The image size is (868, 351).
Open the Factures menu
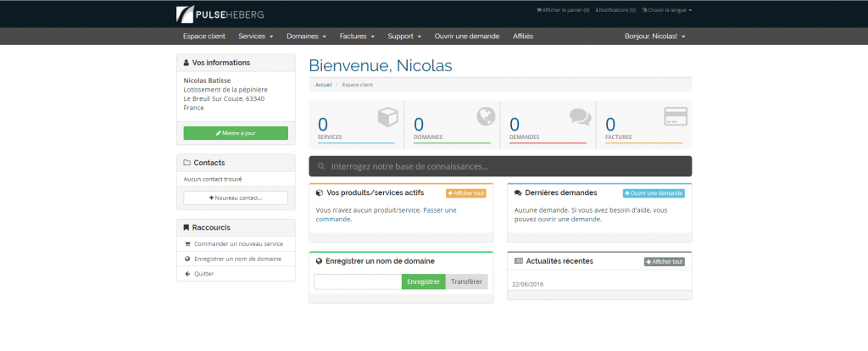click(357, 36)
